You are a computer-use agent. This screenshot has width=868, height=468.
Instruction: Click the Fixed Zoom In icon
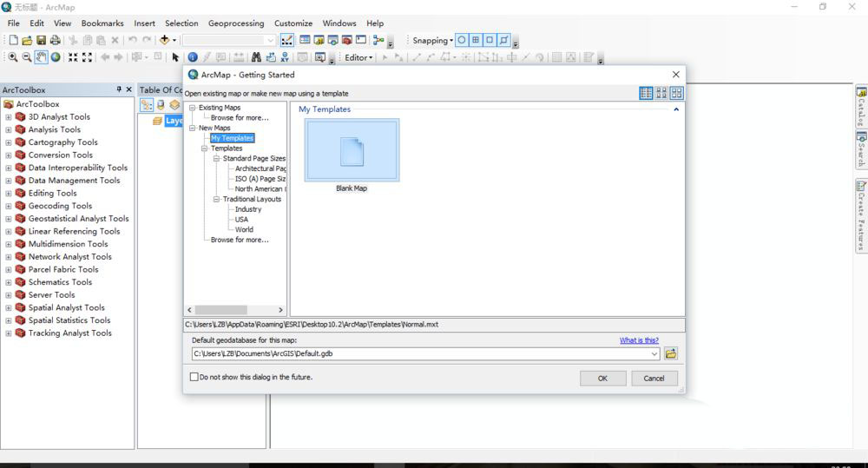(73, 57)
